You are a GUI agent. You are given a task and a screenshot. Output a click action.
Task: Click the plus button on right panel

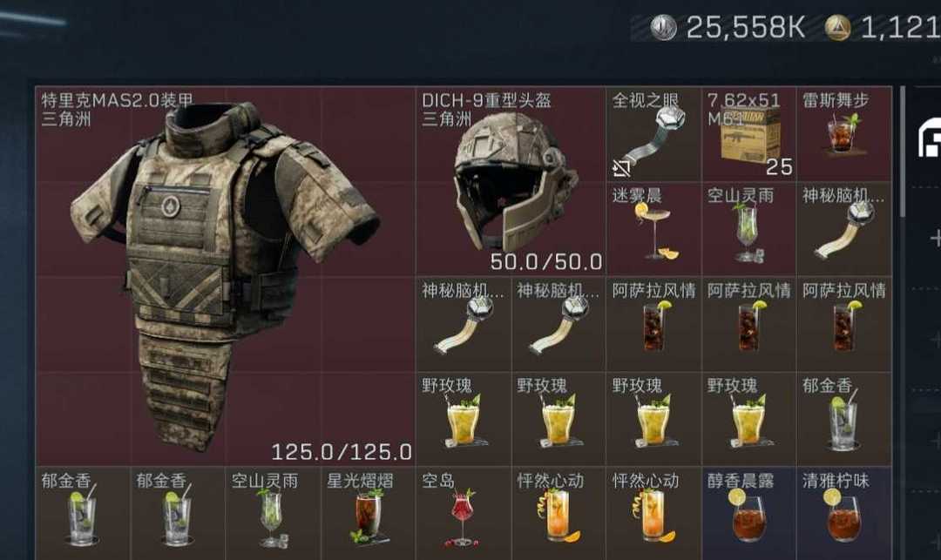935,238
